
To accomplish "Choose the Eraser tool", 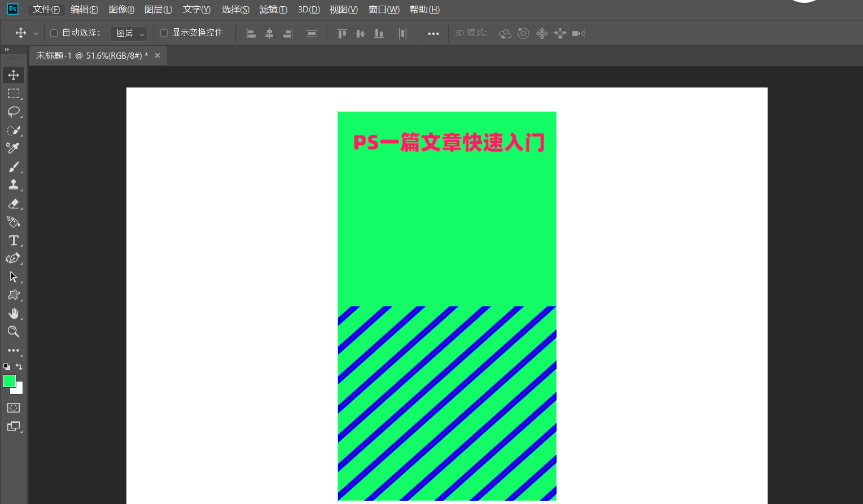I will pos(14,204).
